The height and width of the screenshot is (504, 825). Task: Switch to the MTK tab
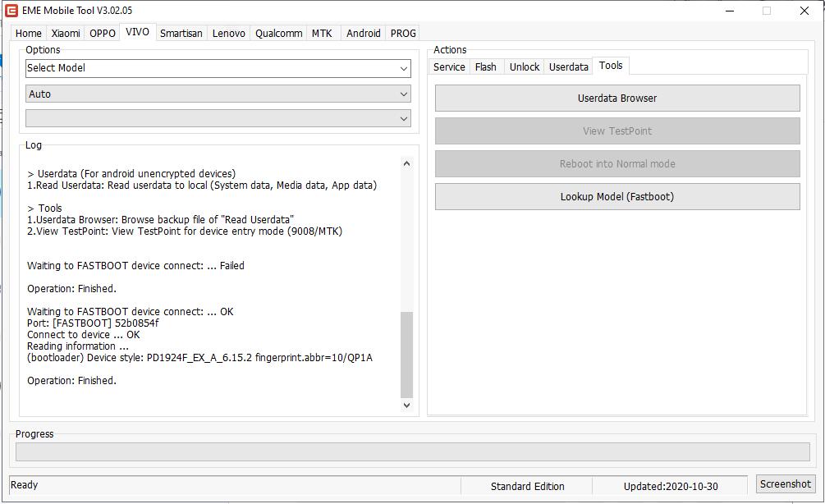coord(322,33)
